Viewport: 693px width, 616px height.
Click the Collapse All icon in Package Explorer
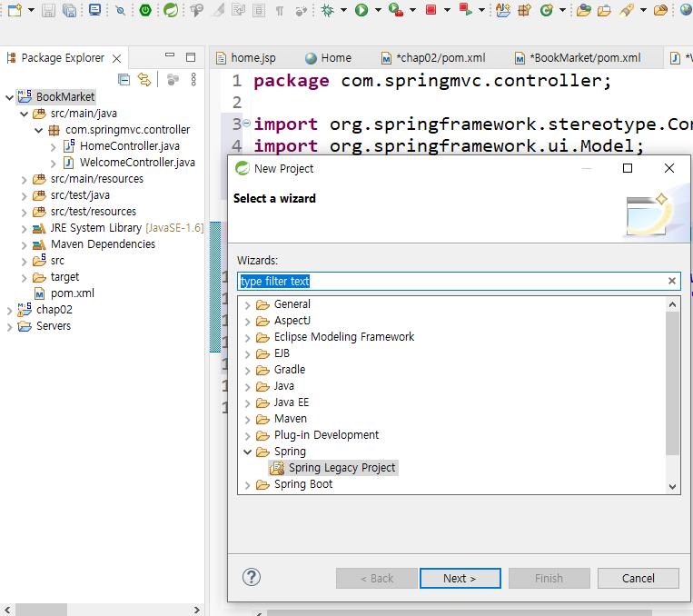(124, 80)
